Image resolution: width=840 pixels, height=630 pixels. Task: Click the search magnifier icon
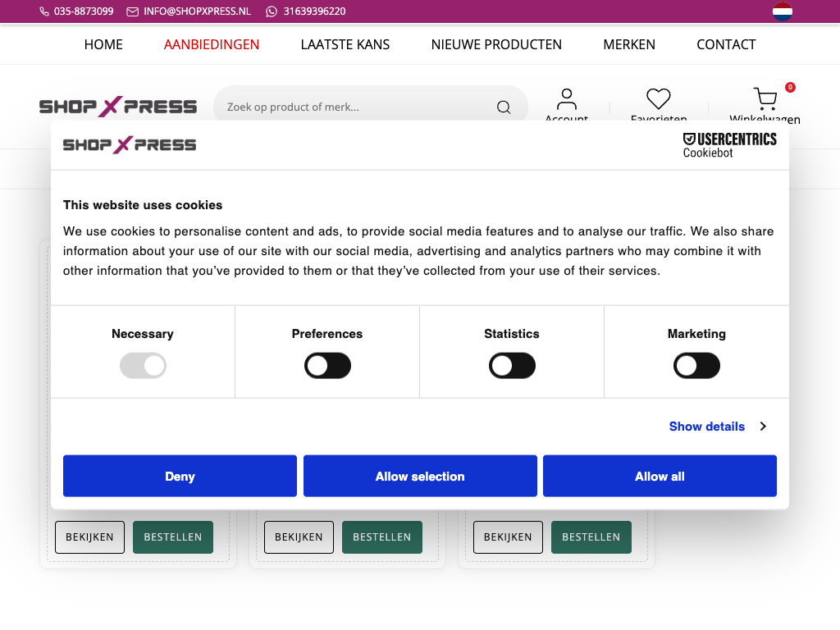coord(504,107)
